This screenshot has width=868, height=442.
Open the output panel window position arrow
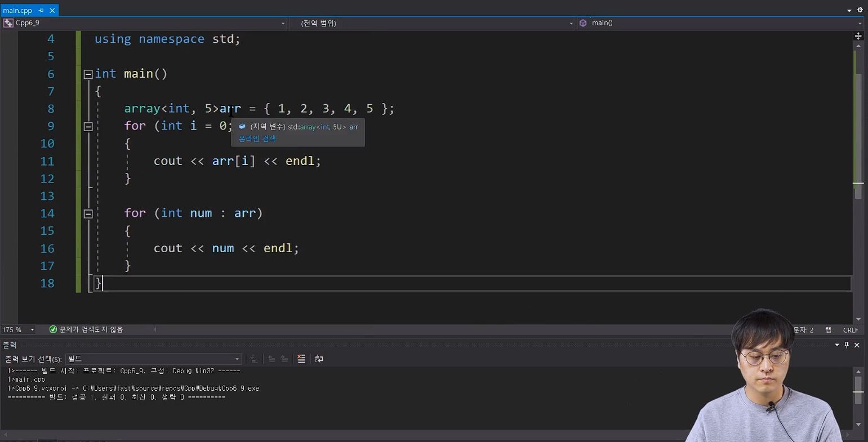pos(837,345)
